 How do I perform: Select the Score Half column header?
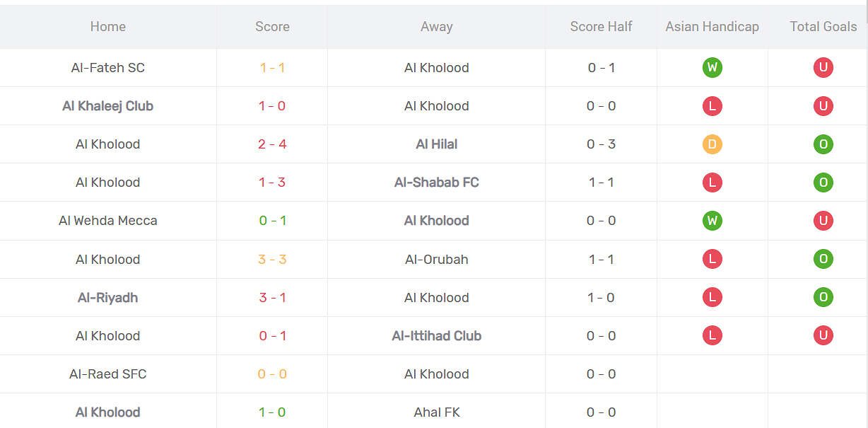click(601, 27)
